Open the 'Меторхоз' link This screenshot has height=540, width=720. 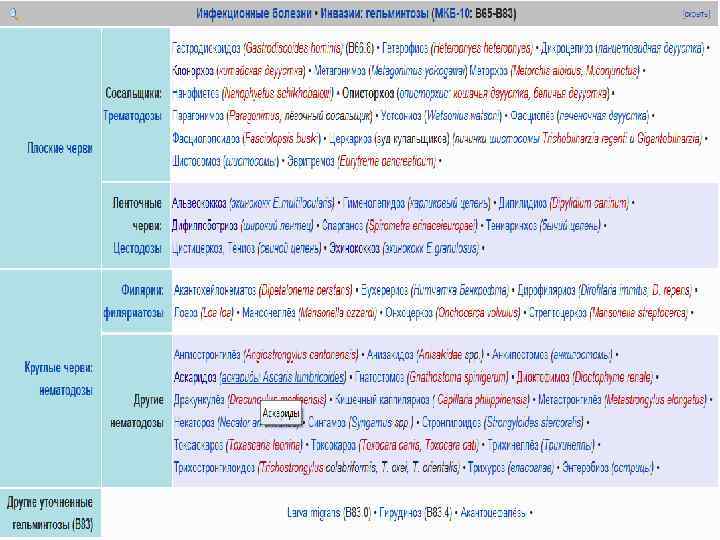pyautogui.click(x=489, y=71)
